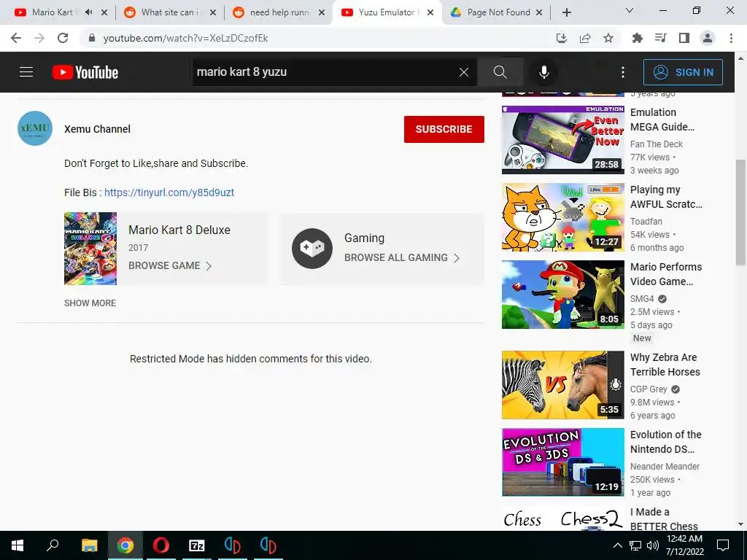Open the media control icon in Chrome toolbar
The width and height of the screenshot is (747, 560).
(660, 38)
